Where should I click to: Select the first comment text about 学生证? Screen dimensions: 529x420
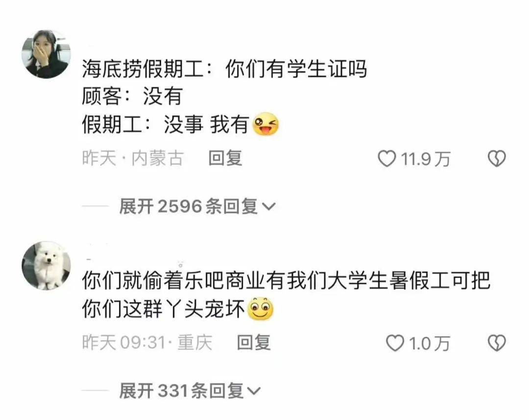coord(224,97)
